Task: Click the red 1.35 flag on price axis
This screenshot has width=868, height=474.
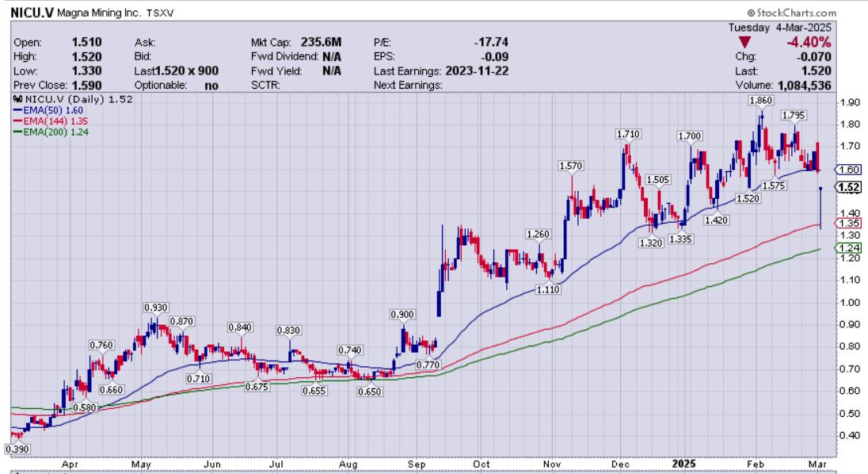Action: tap(848, 224)
